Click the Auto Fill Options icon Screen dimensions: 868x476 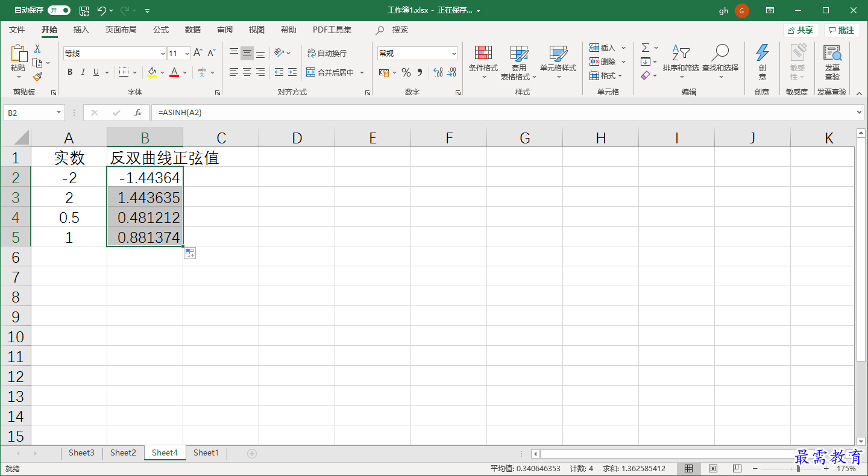190,253
